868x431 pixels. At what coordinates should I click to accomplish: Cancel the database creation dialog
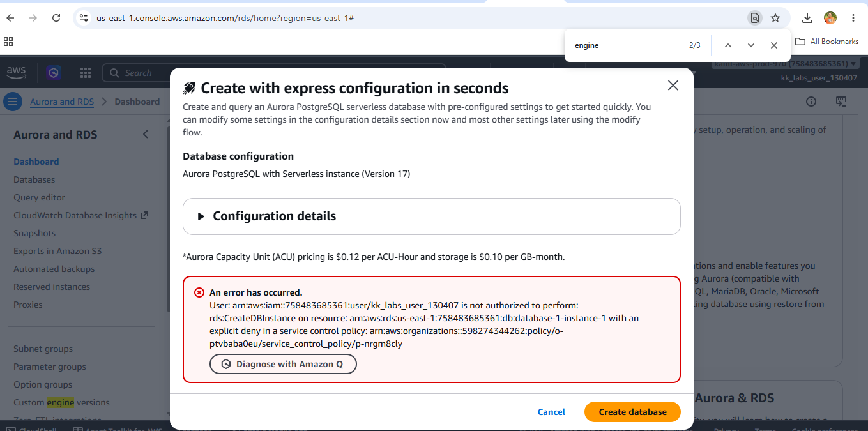click(551, 412)
